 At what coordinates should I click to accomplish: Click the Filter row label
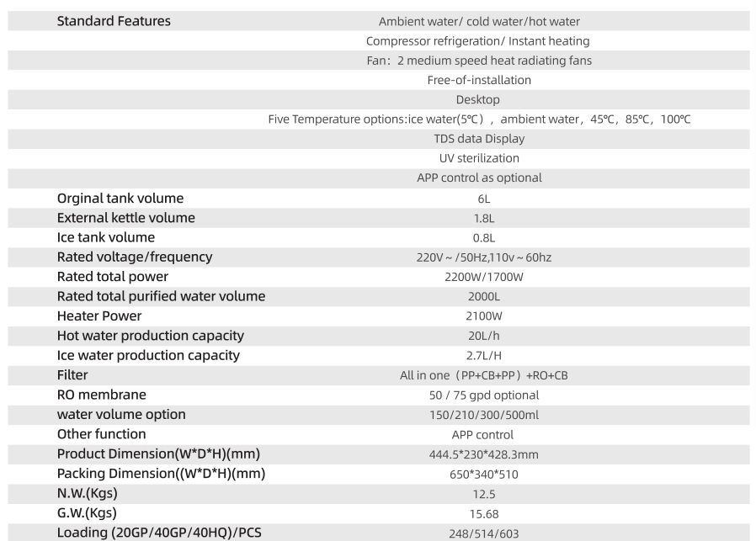(x=72, y=375)
